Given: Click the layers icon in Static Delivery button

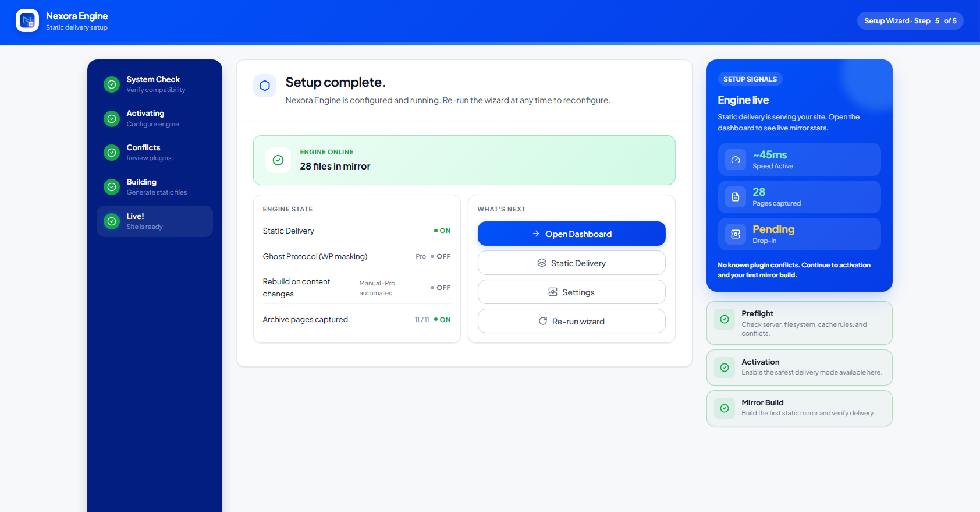Looking at the screenshot, I should point(542,263).
